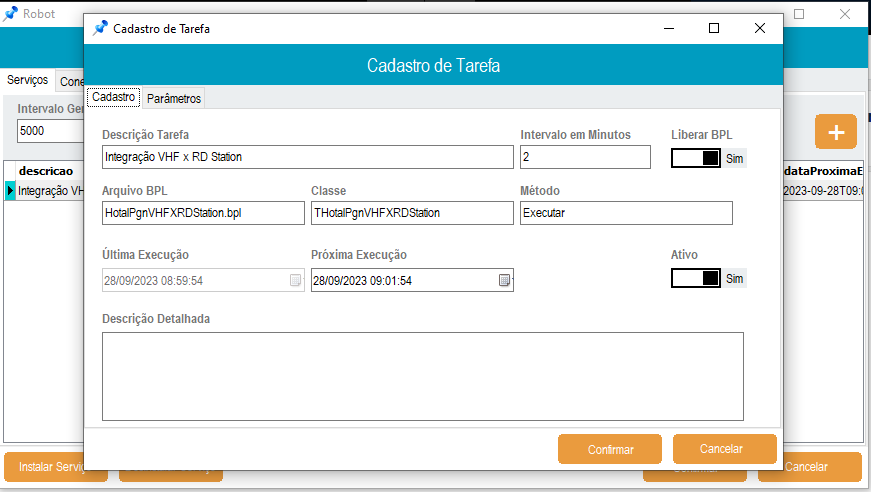Click the orange plus add button

[x=836, y=132]
